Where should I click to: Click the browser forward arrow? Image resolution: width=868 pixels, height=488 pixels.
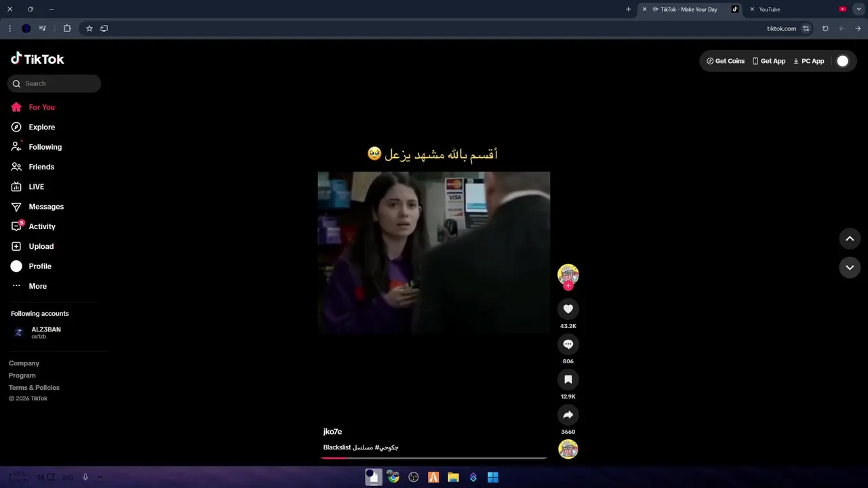(x=858, y=28)
